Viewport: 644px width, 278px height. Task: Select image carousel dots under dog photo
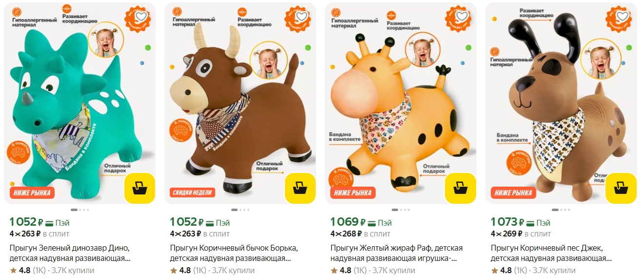[562, 210]
